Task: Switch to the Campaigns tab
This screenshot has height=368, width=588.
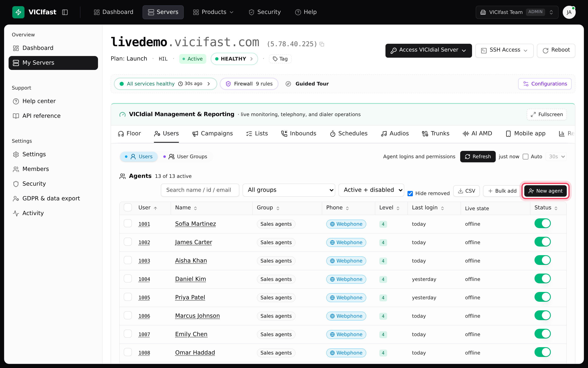Action: (212, 134)
